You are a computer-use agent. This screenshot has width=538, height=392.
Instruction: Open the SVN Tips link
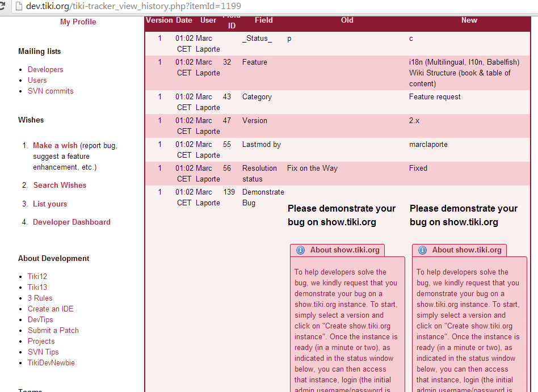[x=43, y=352]
